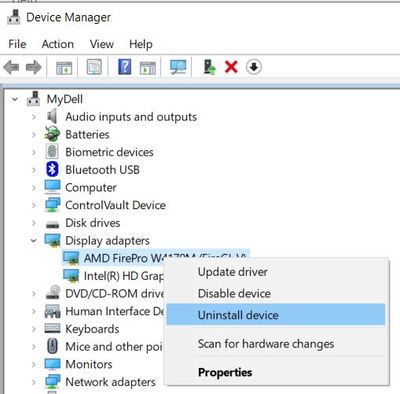The image size is (400, 394).
Task: Click the Monitors category icon
Action: 52,364
